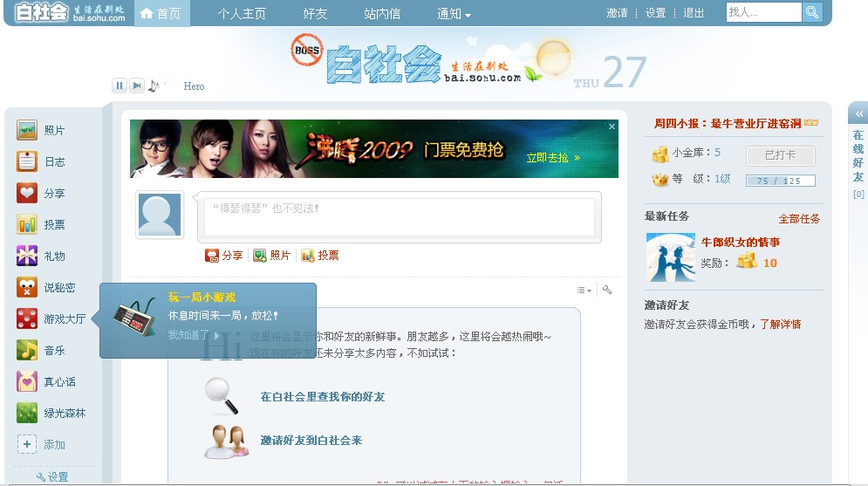Image resolution: width=868 pixels, height=486 pixels.
Task: Click 玩一局小游戏 tooltip title
Action: coord(202,298)
